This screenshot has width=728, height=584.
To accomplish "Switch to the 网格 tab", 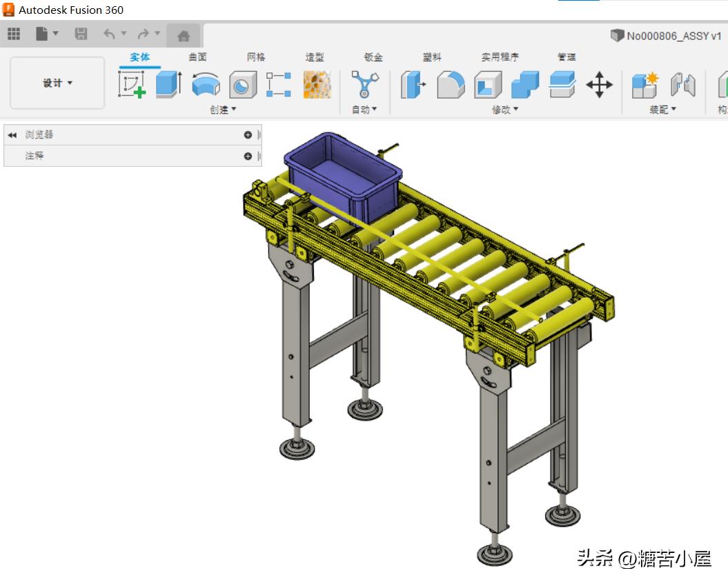I will point(256,57).
